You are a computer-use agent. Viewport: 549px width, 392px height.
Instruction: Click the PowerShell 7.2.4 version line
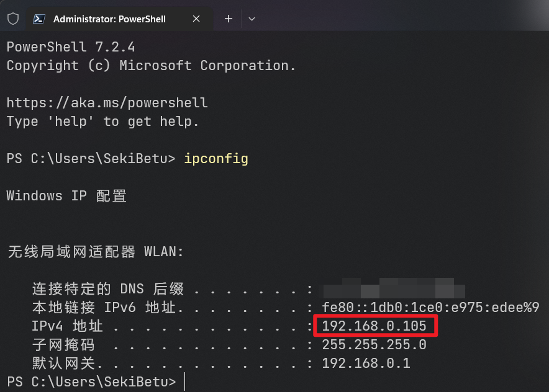pyautogui.click(x=71, y=47)
